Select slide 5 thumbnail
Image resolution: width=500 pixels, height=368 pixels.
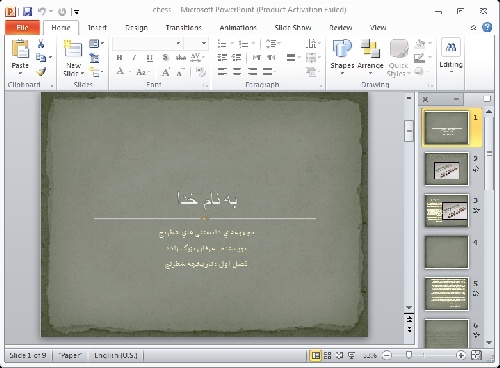pos(446,294)
